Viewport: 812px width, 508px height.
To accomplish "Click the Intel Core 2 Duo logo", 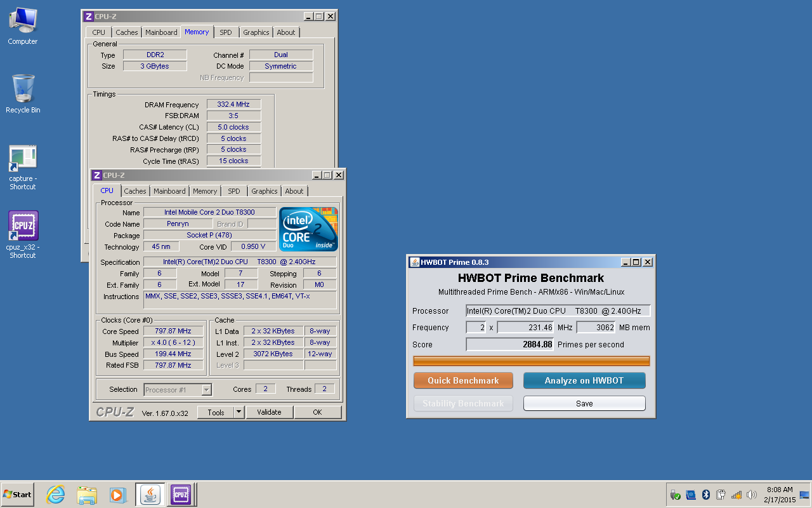I will click(x=309, y=229).
